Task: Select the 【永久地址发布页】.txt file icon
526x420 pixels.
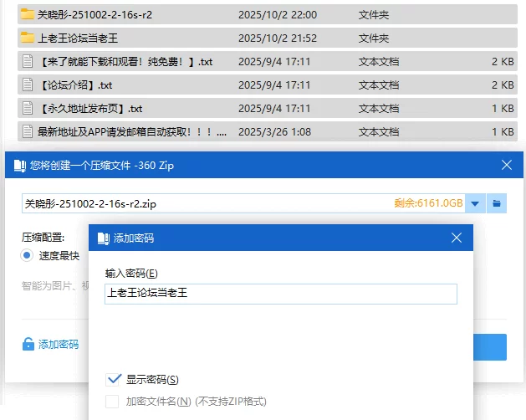Action: (27, 108)
